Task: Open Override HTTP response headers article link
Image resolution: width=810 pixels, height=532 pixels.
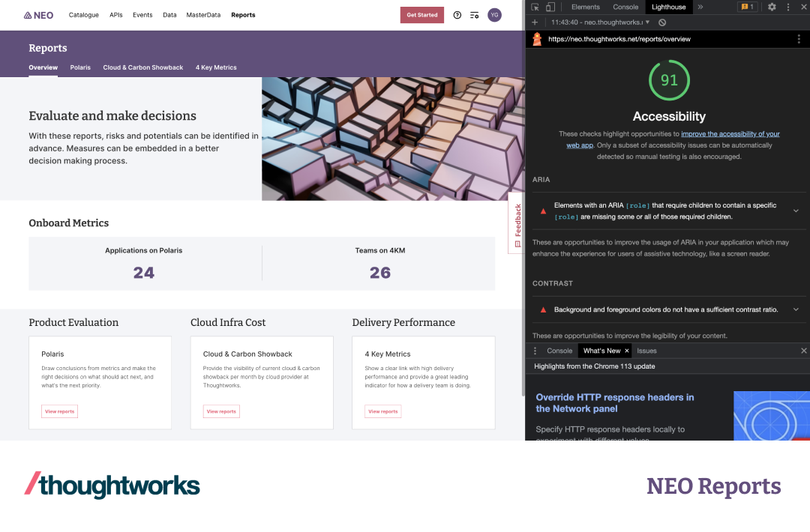Action: [615, 403]
